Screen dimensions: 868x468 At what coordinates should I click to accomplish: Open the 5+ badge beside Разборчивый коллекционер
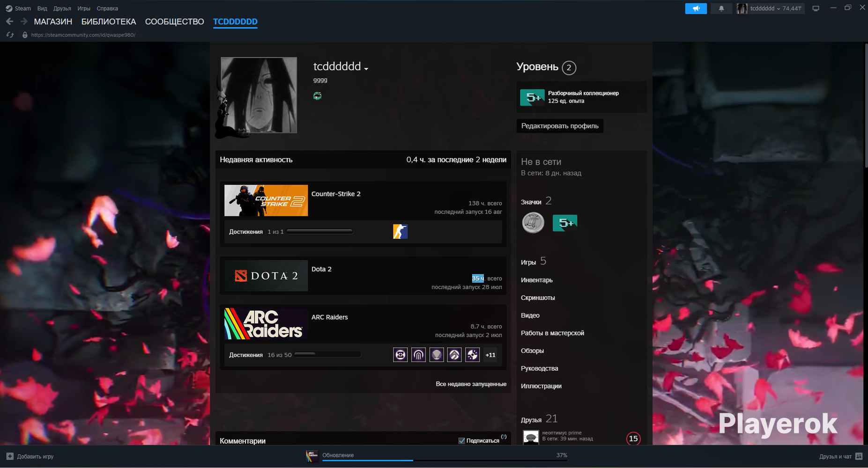coord(532,97)
